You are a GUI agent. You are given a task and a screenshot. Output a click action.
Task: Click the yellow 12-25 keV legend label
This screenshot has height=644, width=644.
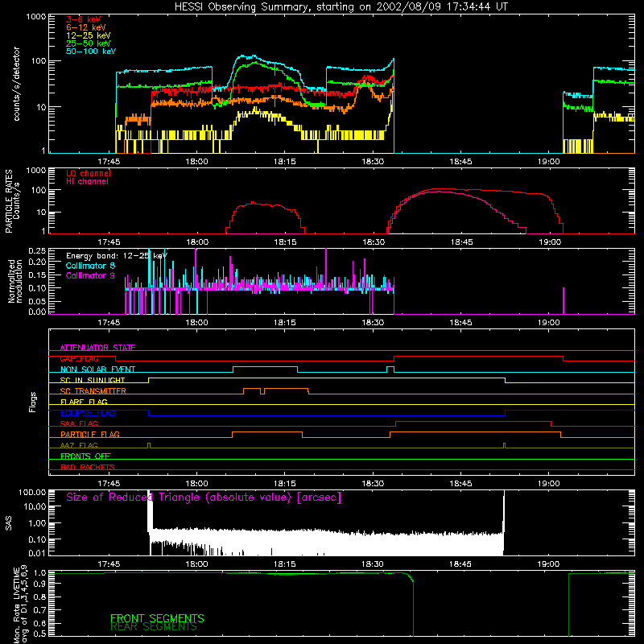click(89, 35)
